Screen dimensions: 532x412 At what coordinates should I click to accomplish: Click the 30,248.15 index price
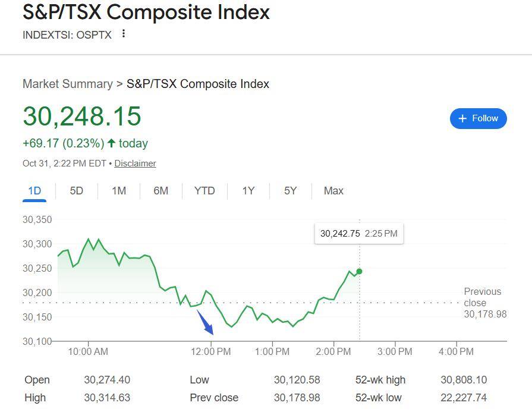pos(82,116)
